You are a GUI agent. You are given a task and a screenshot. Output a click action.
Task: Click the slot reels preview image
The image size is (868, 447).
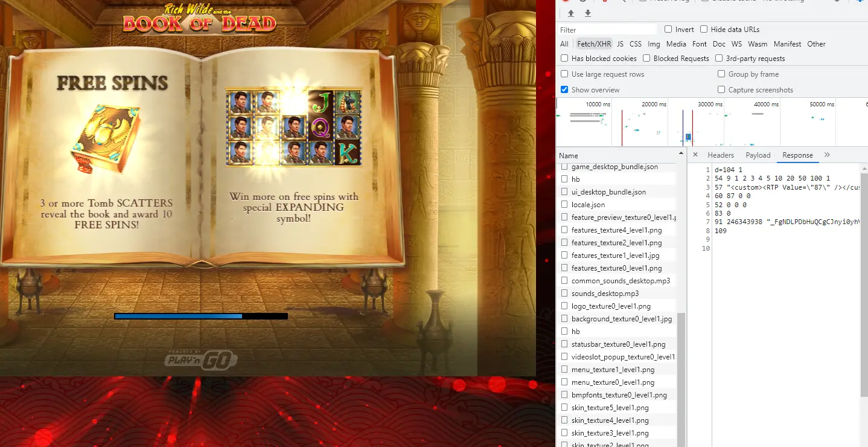294,127
